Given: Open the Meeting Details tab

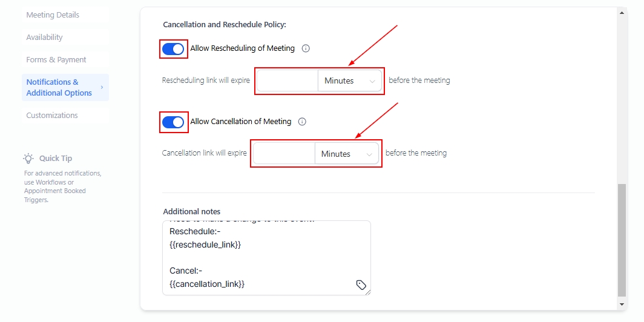Looking at the screenshot, I should pyautogui.click(x=53, y=15).
